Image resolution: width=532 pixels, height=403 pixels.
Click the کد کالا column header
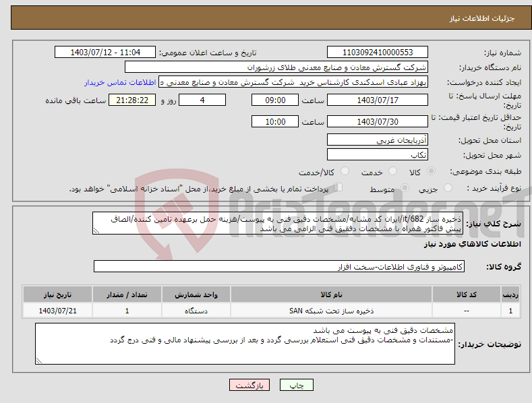[x=467, y=294]
